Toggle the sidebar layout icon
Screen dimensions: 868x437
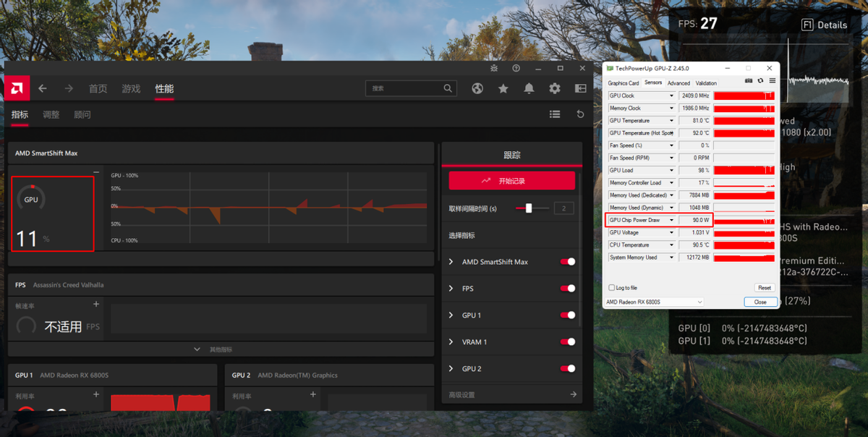click(x=581, y=88)
